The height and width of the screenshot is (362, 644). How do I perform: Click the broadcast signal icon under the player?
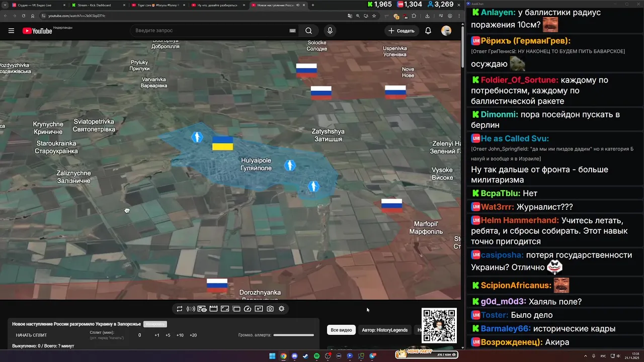click(x=191, y=309)
